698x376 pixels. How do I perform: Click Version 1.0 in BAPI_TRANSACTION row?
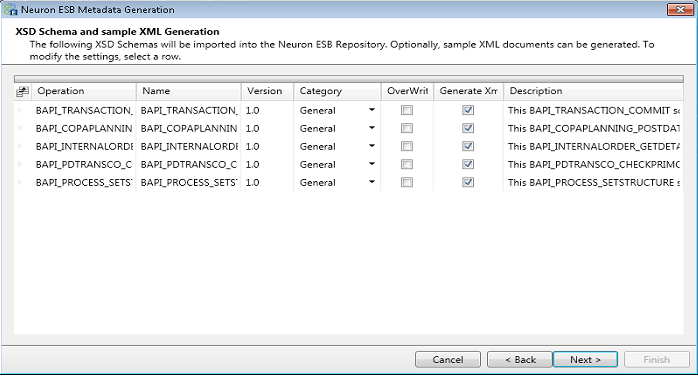(252, 110)
